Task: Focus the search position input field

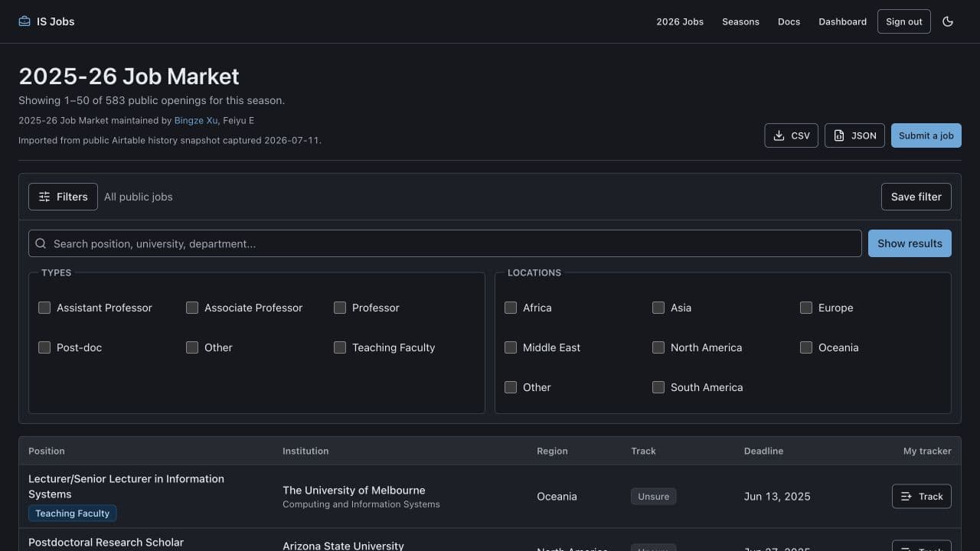Action: click(x=445, y=243)
